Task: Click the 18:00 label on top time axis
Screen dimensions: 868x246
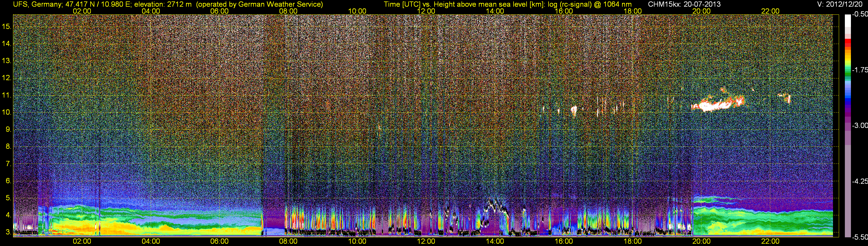Action: (632, 11)
